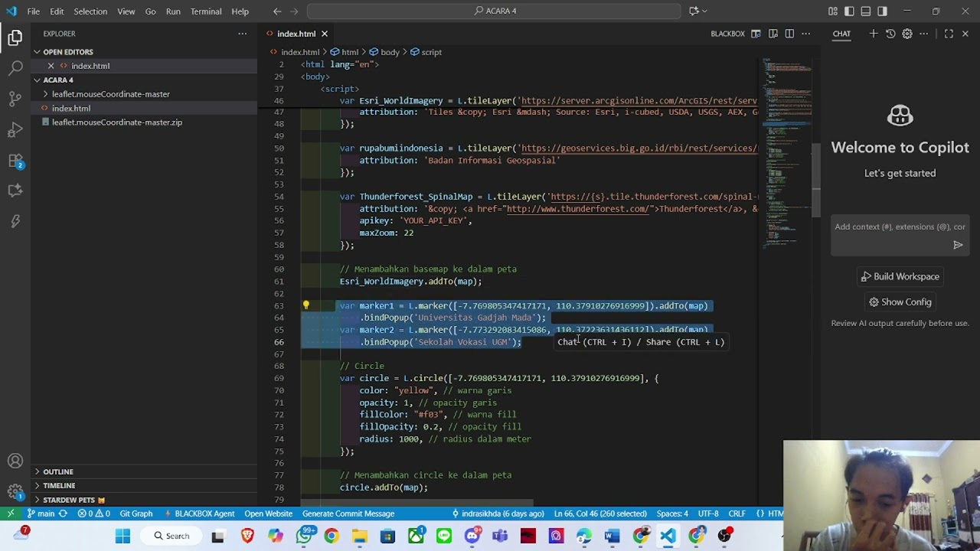Open the File menu
Image resolution: width=980 pixels, height=551 pixels.
coord(34,11)
